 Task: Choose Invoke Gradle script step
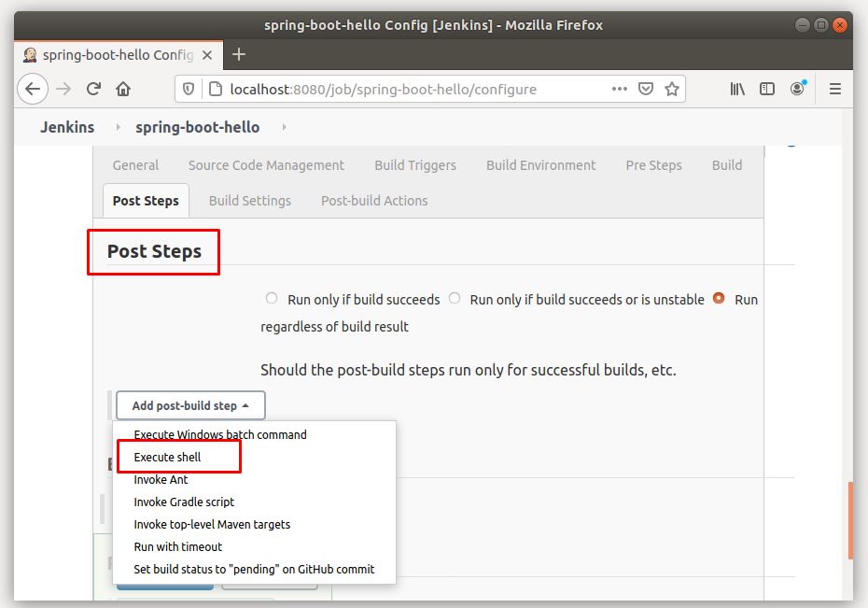(x=184, y=502)
